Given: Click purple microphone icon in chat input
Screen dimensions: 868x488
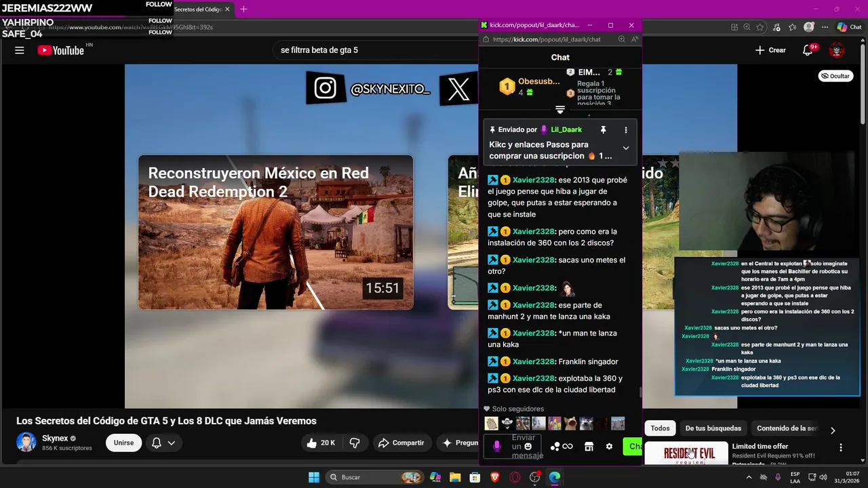Looking at the screenshot, I should point(497,447).
